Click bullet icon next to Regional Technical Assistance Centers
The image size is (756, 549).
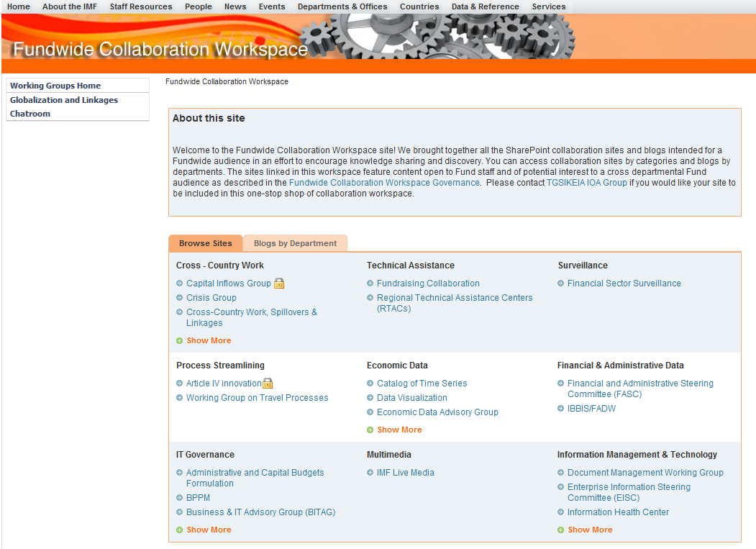coord(370,298)
